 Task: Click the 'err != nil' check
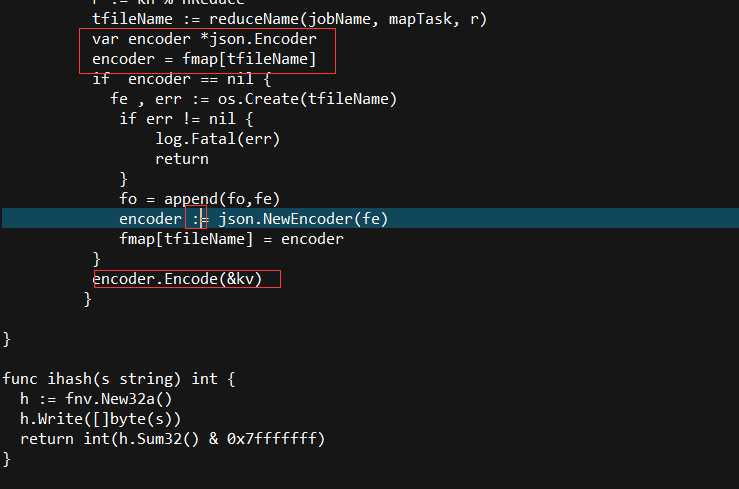coord(190,119)
